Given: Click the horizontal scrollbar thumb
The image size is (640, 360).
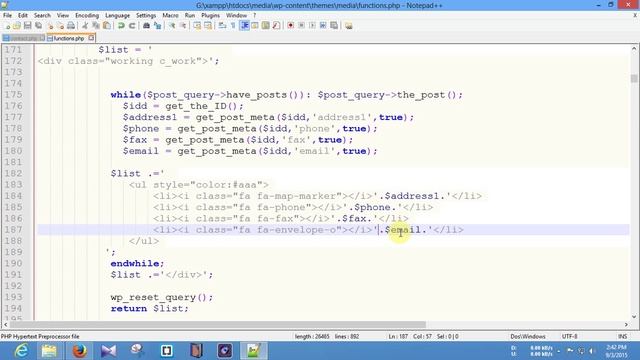Looking at the screenshot, I should 218,324.
